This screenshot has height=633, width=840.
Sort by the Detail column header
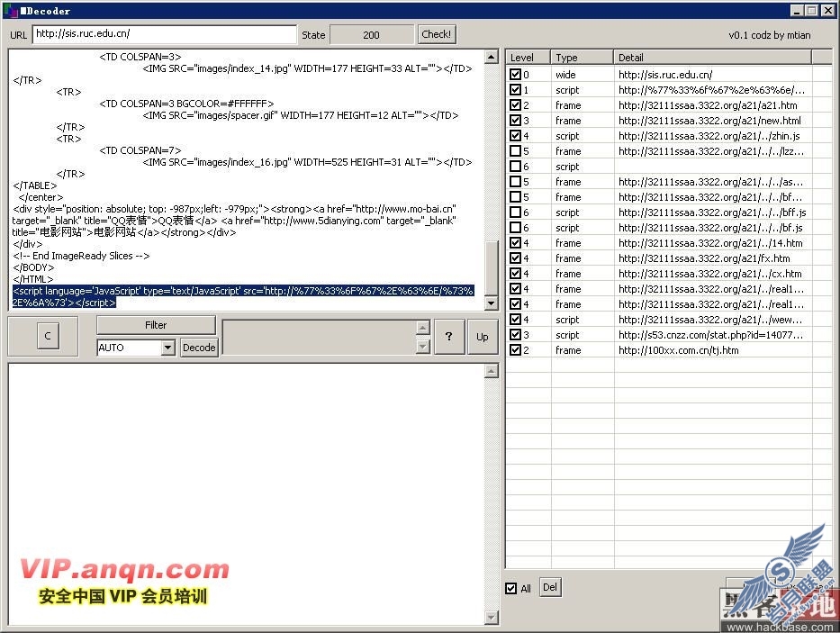point(712,58)
